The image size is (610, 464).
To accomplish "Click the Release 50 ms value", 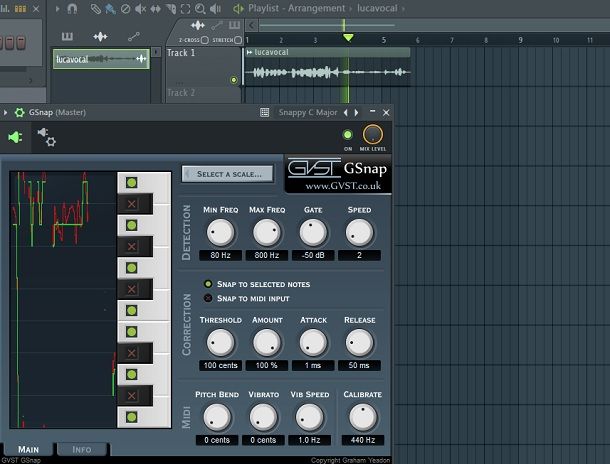I will 359,365.
